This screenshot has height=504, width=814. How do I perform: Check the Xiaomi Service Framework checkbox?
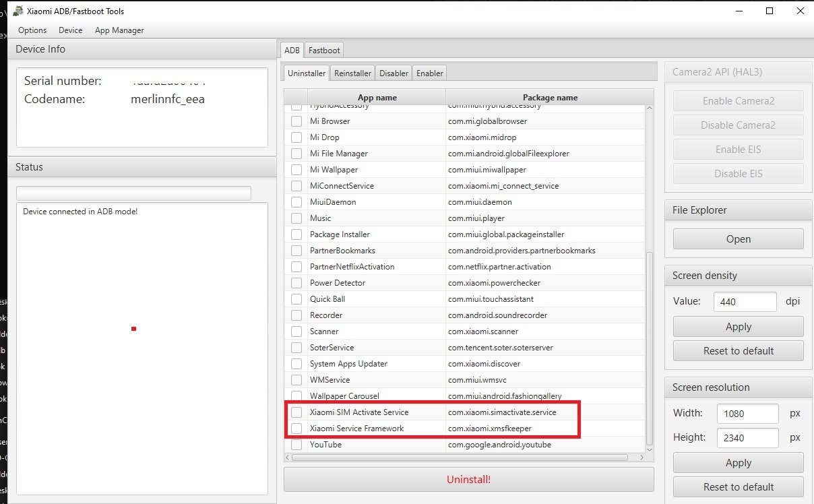coord(296,429)
